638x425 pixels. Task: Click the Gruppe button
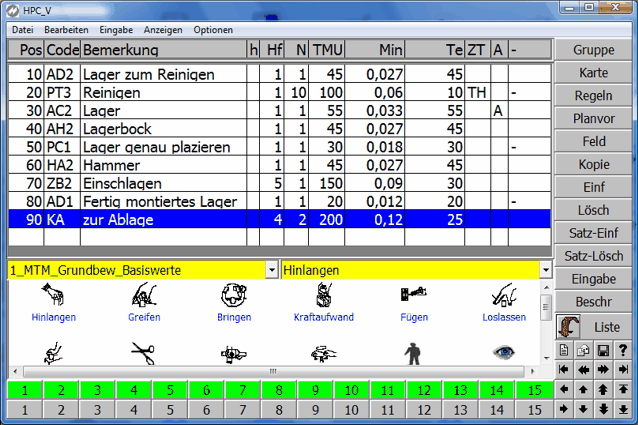tap(595, 51)
